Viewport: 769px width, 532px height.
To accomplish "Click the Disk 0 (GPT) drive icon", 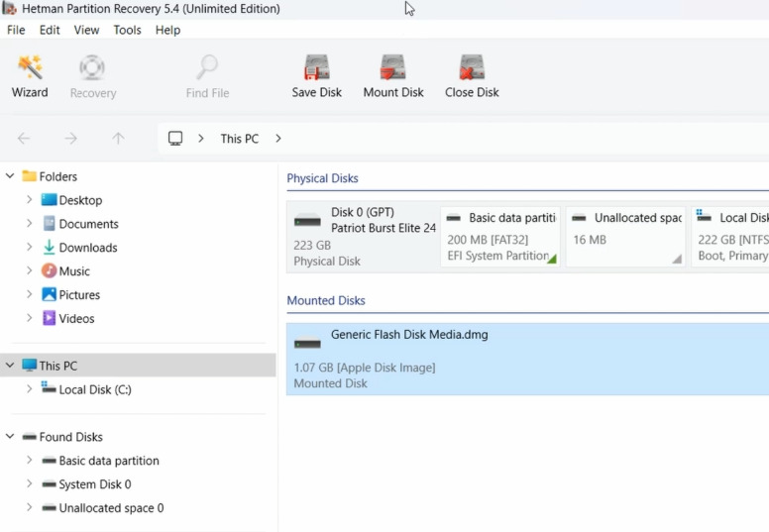I will (x=307, y=221).
